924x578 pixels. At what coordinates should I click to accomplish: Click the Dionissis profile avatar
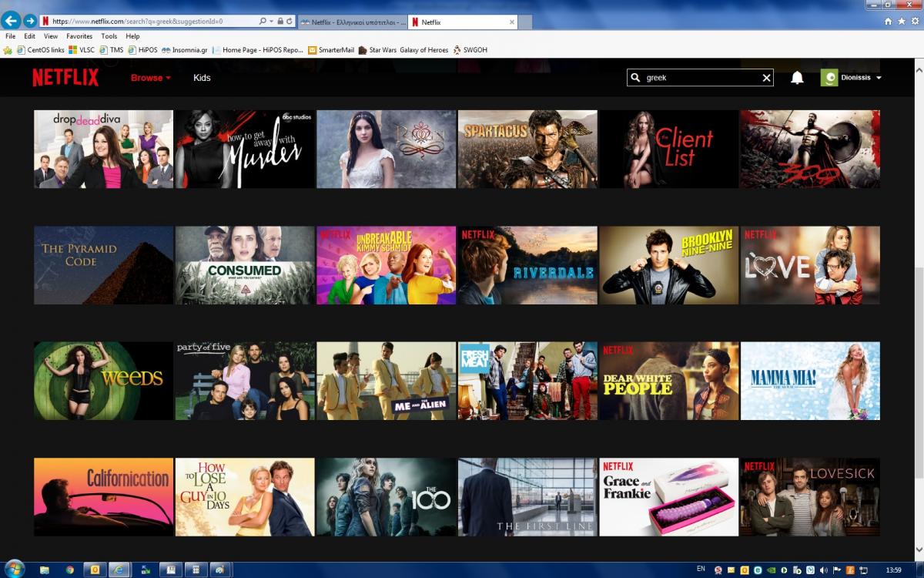pos(829,78)
